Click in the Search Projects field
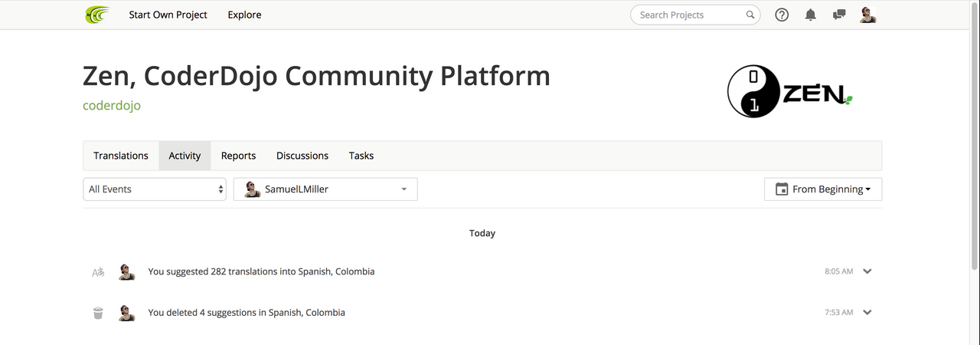This screenshot has width=980, height=345. point(695,15)
